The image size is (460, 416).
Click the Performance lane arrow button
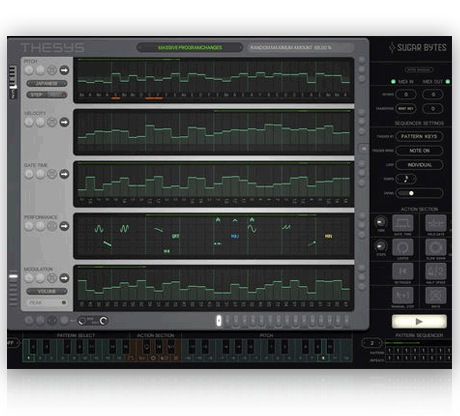(64, 226)
